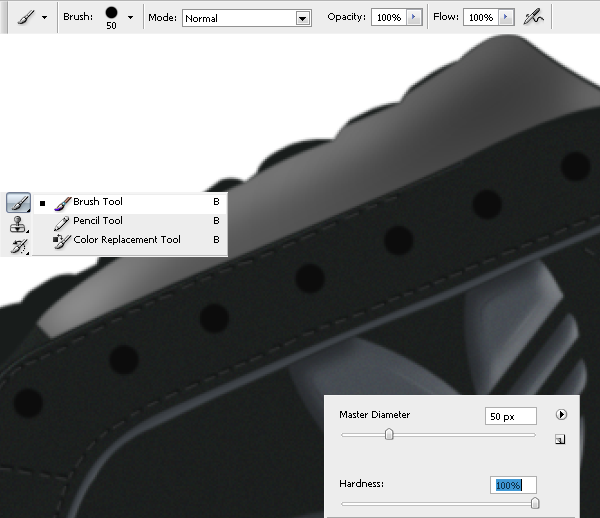This screenshot has height=518, width=600.
Task: Click the 'Hardness:' label text
Action: point(361,484)
